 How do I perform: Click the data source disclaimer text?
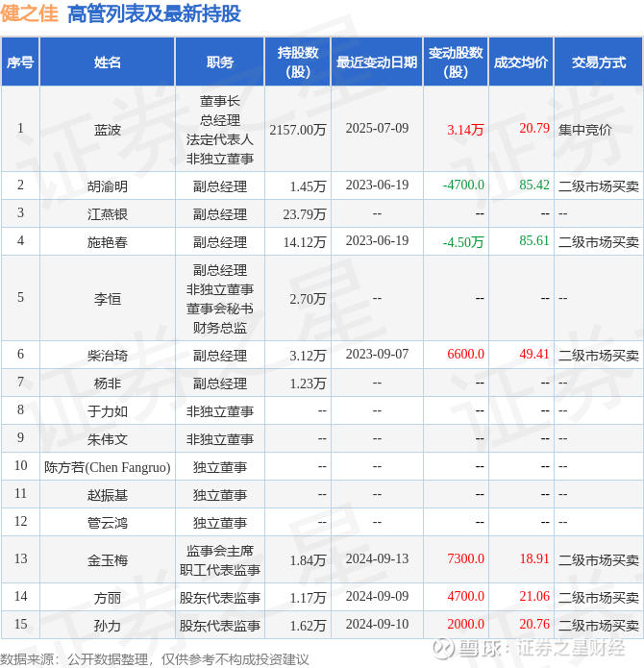[x=154, y=659]
